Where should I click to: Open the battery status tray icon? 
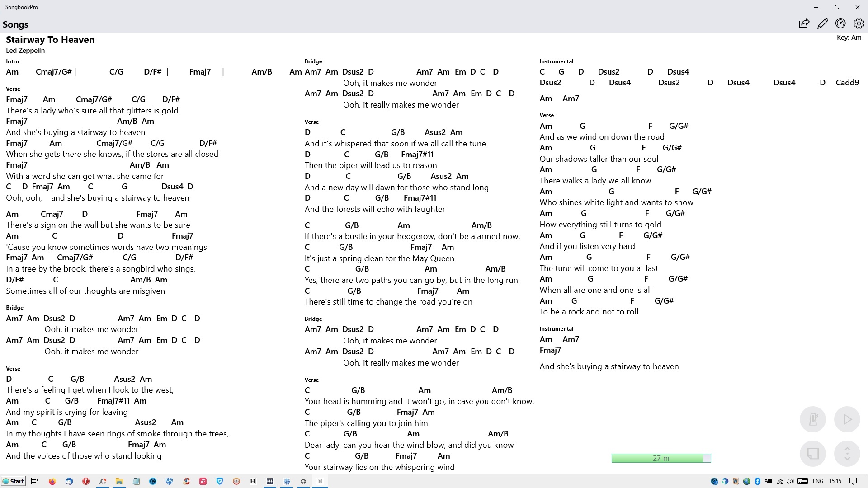pyautogui.click(x=769, y=481)
